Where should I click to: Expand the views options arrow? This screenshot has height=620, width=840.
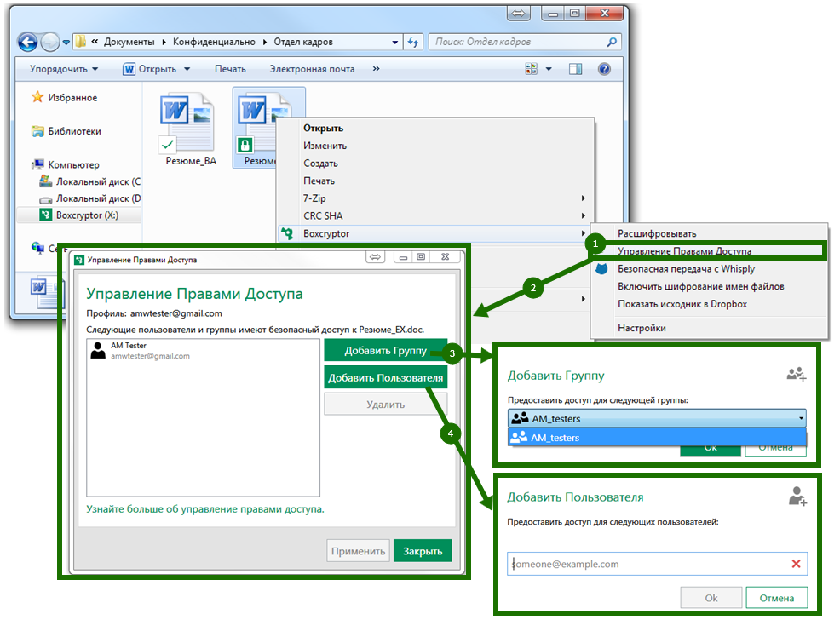point(549,69)
